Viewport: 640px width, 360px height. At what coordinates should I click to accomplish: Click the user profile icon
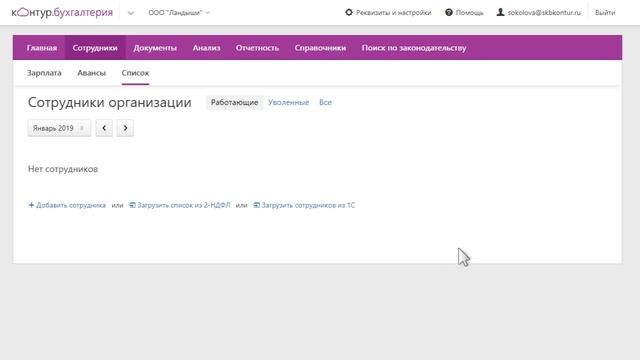click(x=500, y=12)
